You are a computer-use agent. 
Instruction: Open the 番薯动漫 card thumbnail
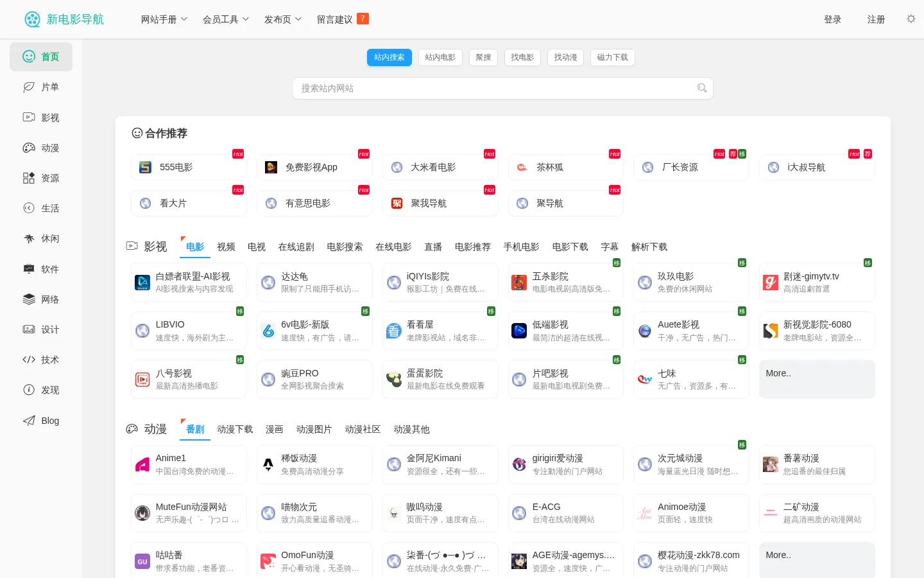tap(771, 464)
